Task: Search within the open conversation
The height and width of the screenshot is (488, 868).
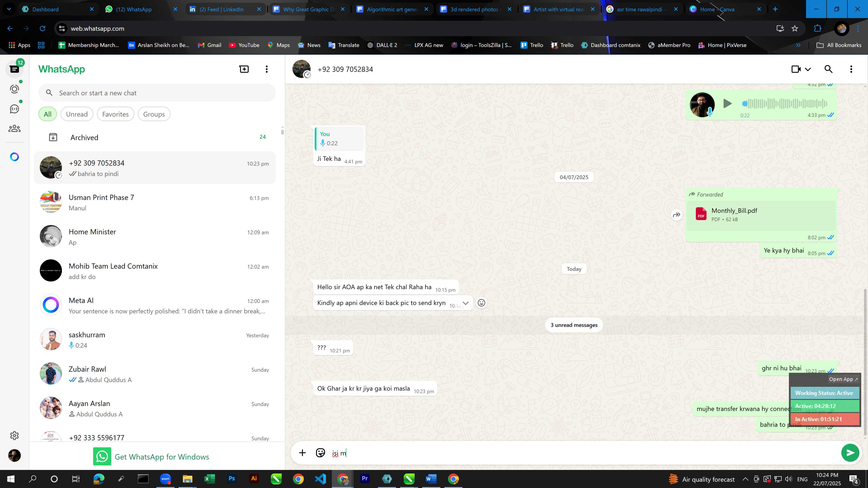Action: pos(828,69)
